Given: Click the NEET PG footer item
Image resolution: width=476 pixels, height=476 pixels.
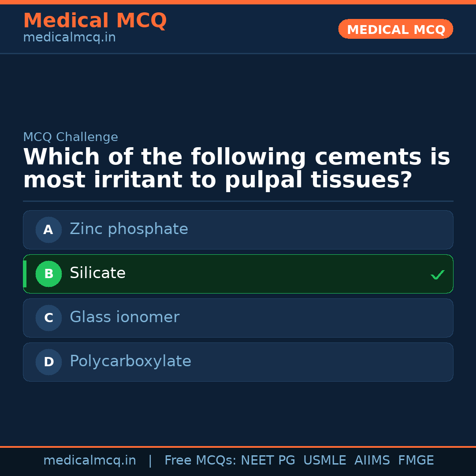Looking at the screenshot, I should [x=268, y=460].
